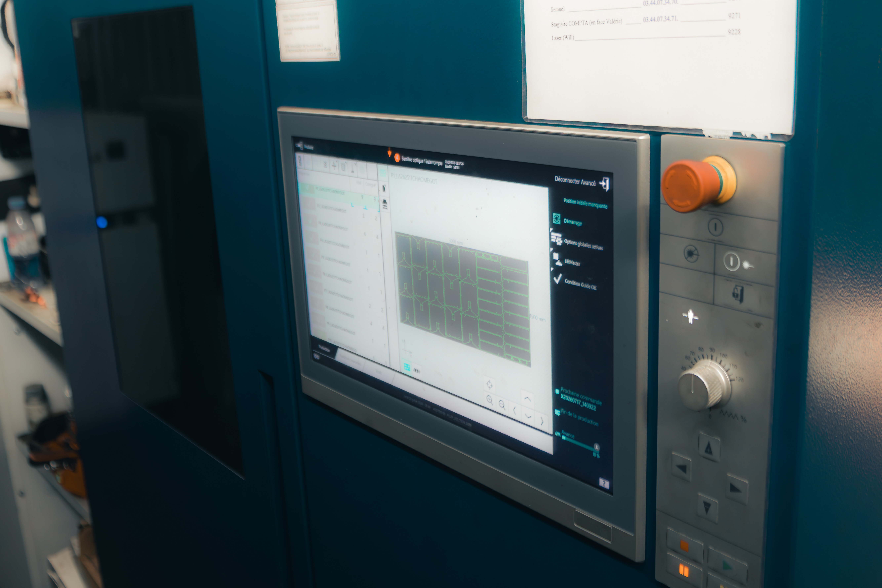Tap the LiftMaster icon
Viewport: 882px width, 588px height.
[x=557, y=259]
